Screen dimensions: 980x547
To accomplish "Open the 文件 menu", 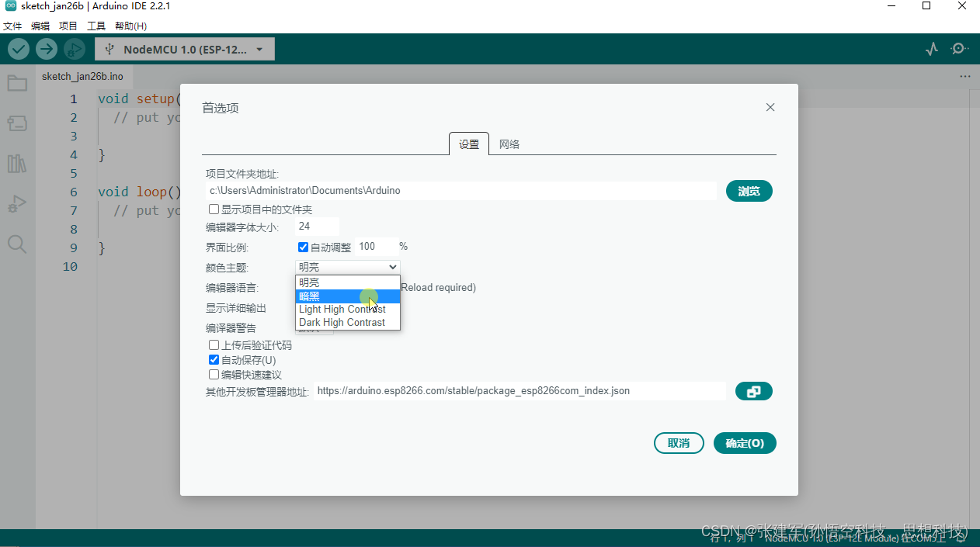I will (12, 26).
